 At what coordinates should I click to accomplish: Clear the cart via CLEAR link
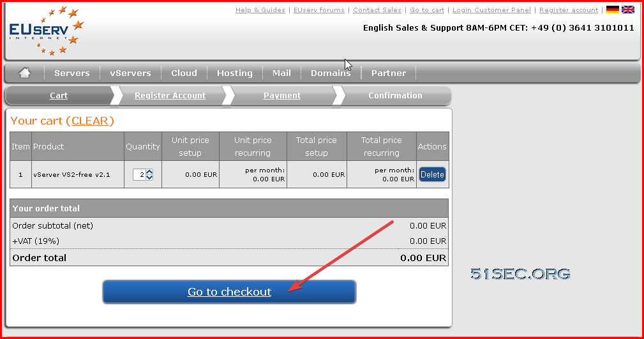[90, 121]
